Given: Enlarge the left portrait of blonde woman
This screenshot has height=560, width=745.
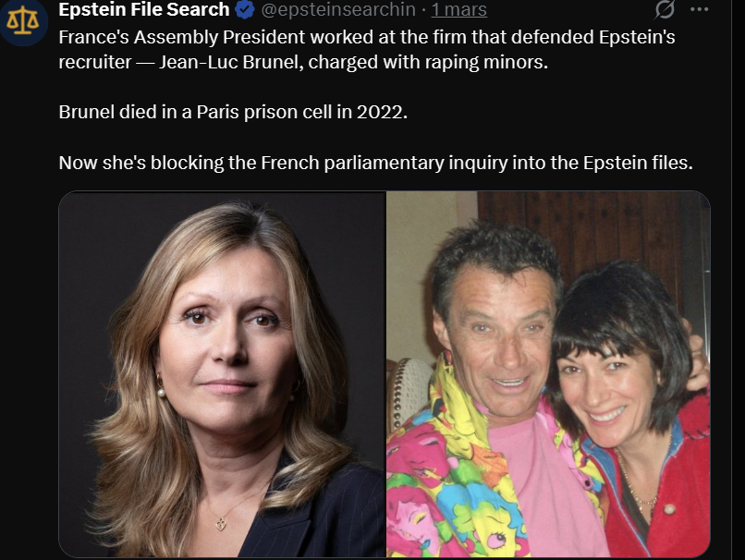Looking at the screenshot, I should (222, 374).
